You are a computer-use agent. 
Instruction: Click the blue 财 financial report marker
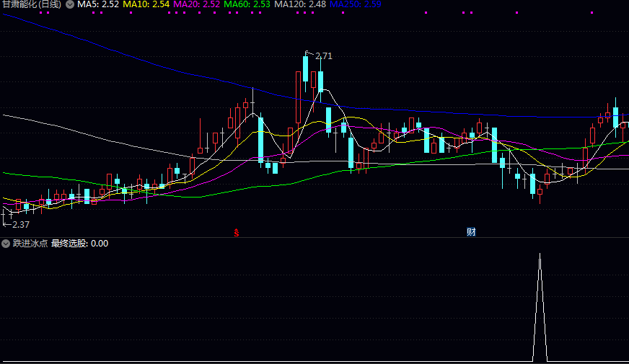[x=471, y=232]
